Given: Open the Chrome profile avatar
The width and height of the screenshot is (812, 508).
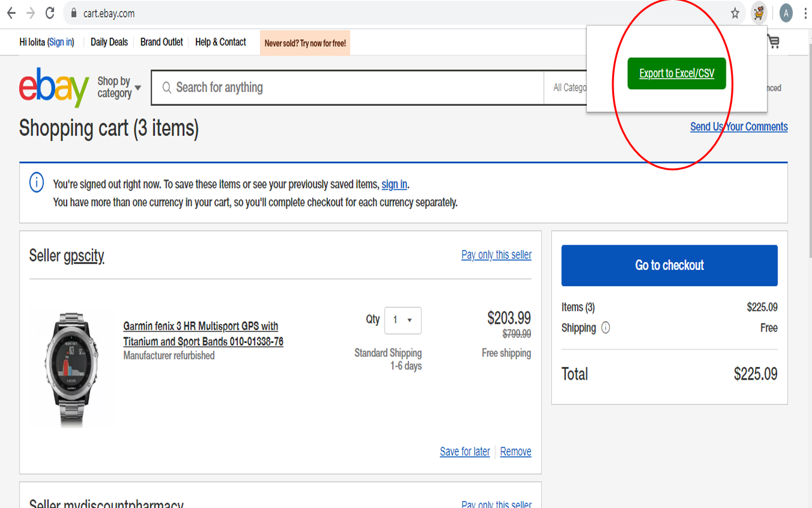Looking at the screenshot, I should click(x=786, y=13).
